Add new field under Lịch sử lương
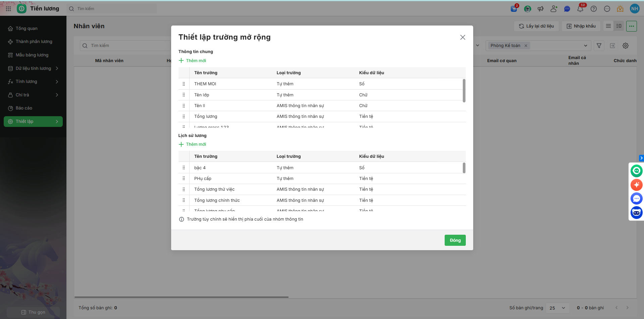 pos(193,144)
